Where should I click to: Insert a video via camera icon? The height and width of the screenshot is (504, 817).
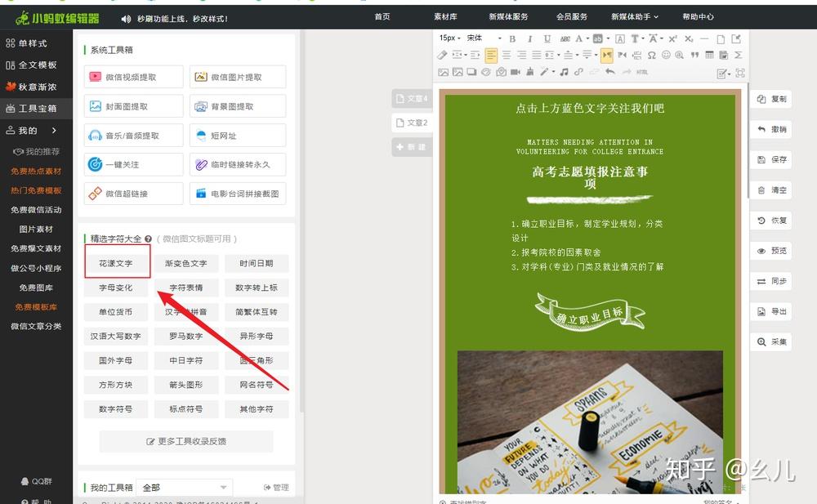click(x=516, y=72)
